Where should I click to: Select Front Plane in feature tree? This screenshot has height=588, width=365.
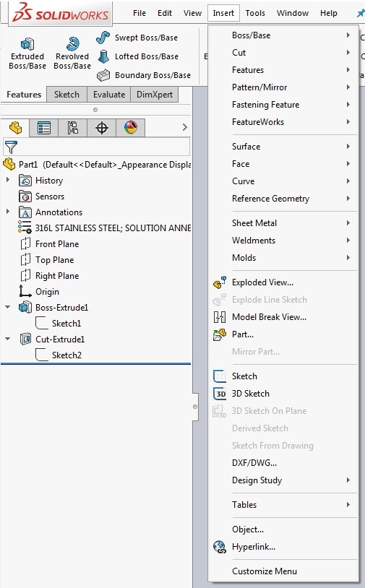point(50,244)
